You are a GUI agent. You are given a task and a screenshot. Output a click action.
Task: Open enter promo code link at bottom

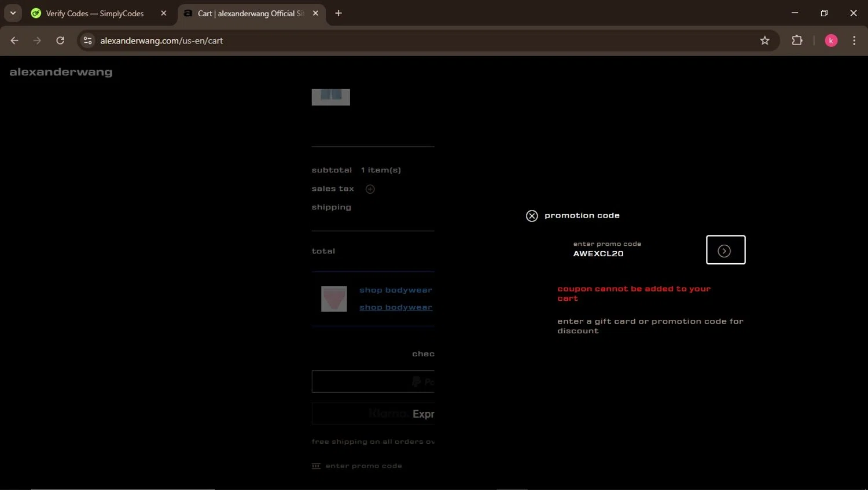click(x=364, y=466)
